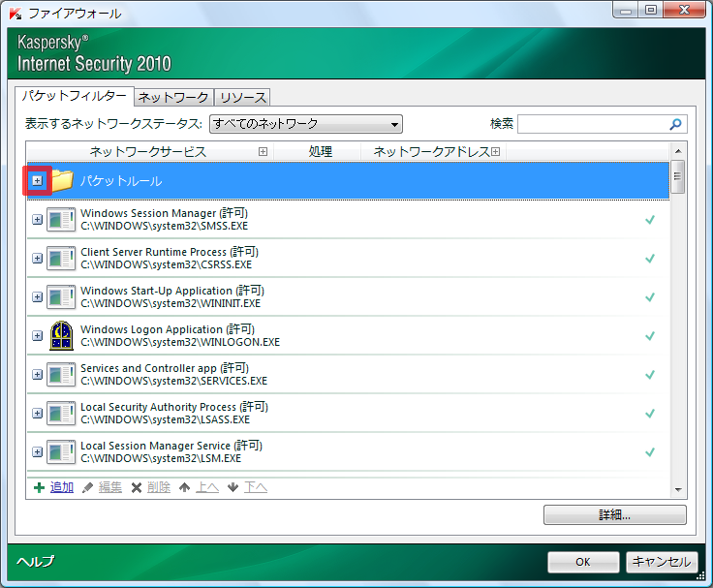Click the Client Server Runtime Process icon
The image size is (713, 588).
[x=61, y=258]
